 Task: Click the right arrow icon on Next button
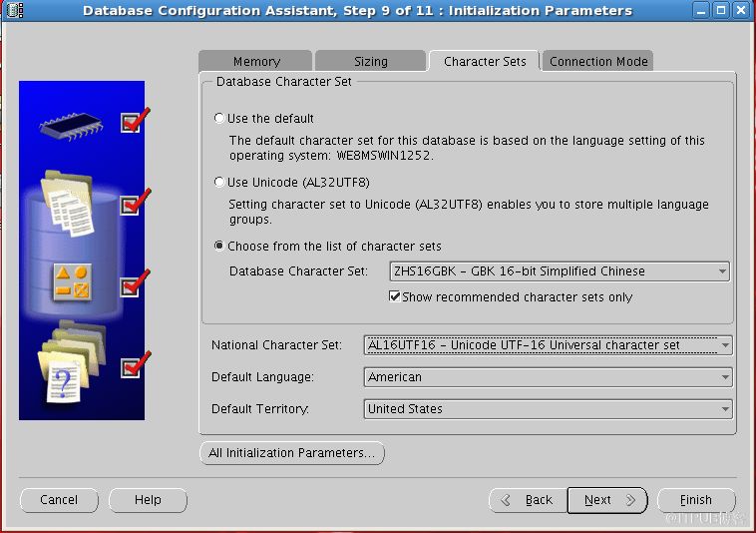click(x=630, y=500)
